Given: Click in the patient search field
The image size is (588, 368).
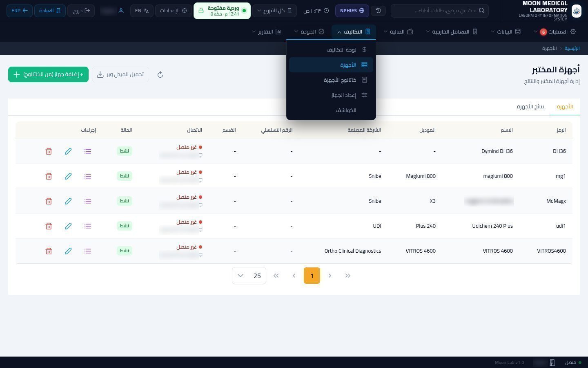Looking at the screenshot, I should tap(440, 11).
